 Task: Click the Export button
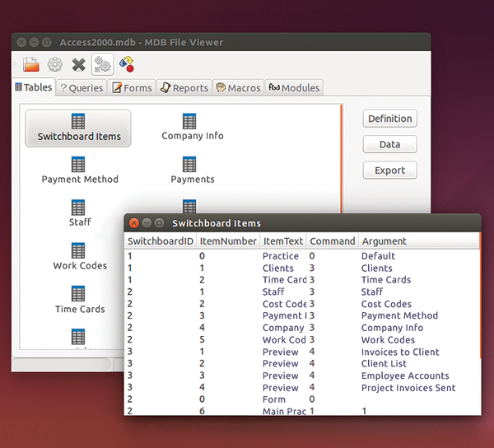point(389,170)
